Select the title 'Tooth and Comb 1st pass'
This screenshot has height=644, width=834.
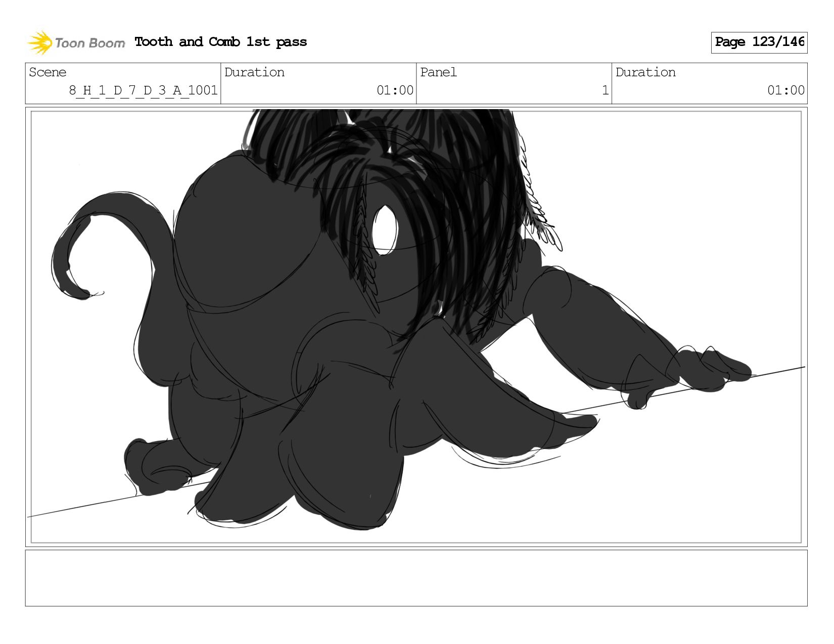point(221,42)
